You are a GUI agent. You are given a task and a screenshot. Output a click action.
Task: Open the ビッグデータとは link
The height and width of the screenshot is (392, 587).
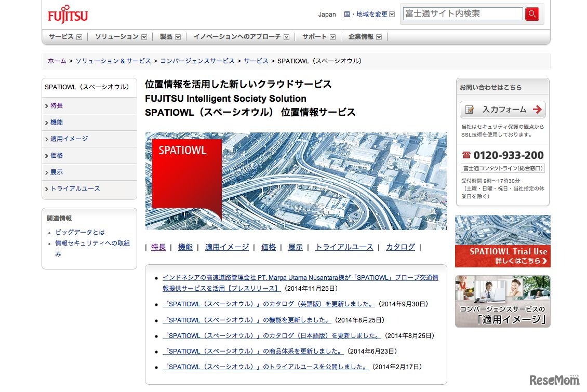click(x=81, y=232)
